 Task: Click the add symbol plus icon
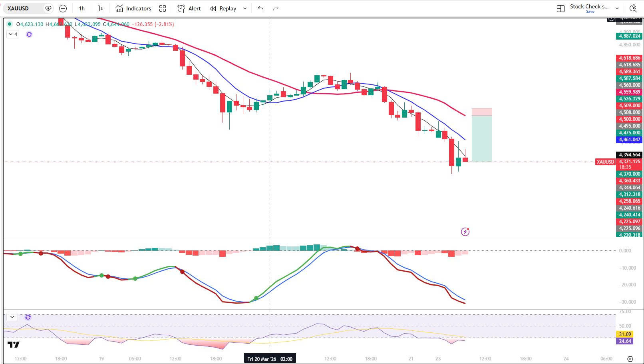[x=63, y=8]
